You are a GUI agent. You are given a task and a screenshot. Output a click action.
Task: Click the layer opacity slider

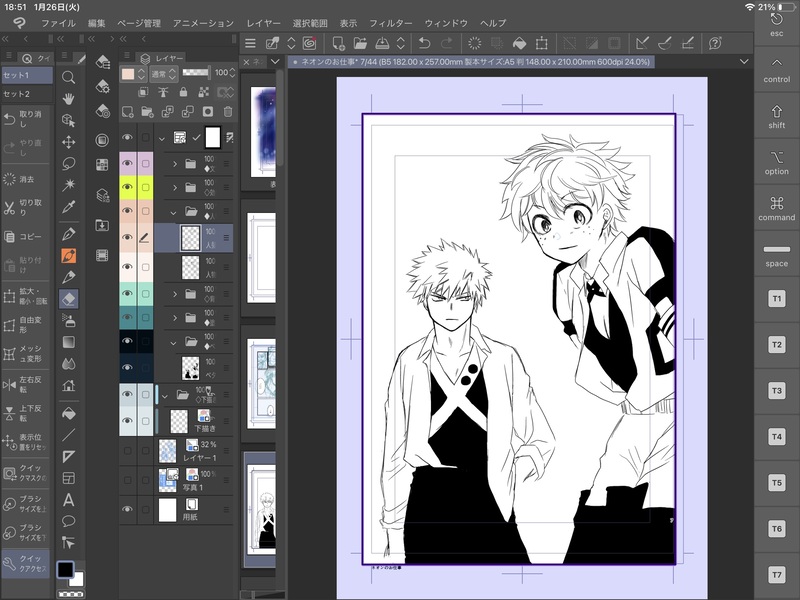196,73
